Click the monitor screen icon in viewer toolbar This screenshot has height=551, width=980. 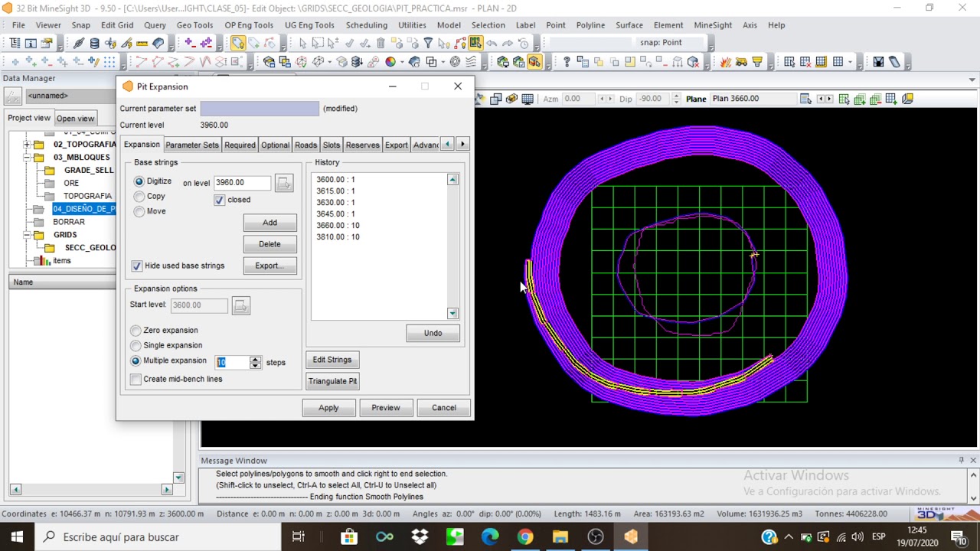(528, 99)
